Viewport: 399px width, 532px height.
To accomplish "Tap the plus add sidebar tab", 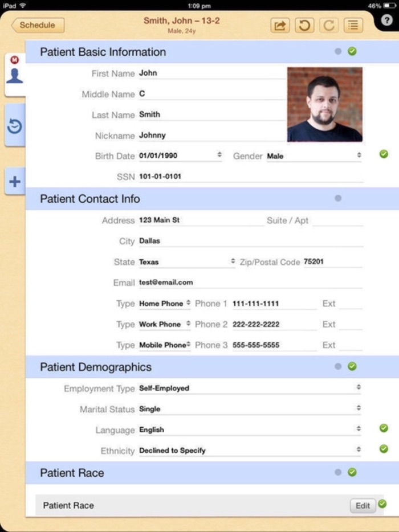I will pyautogui.click(x=15, y=182).
